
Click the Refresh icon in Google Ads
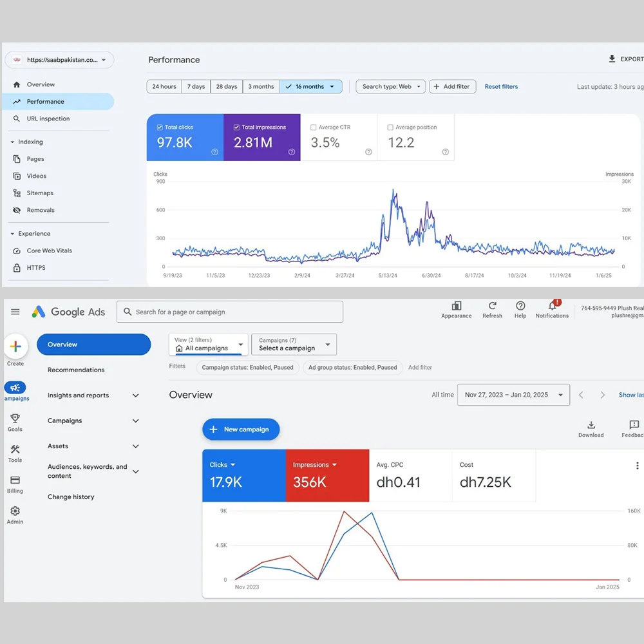(x=492, y=306)
